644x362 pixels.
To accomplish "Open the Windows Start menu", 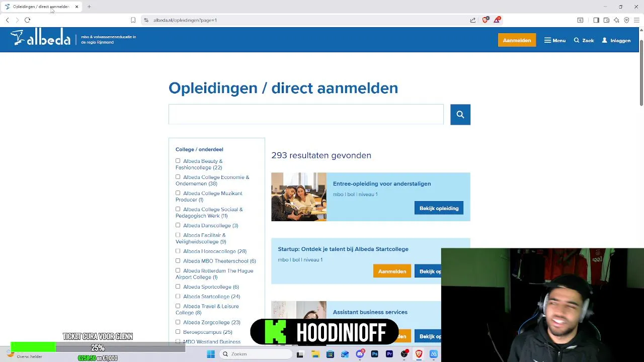I will (x=211, y=354).
